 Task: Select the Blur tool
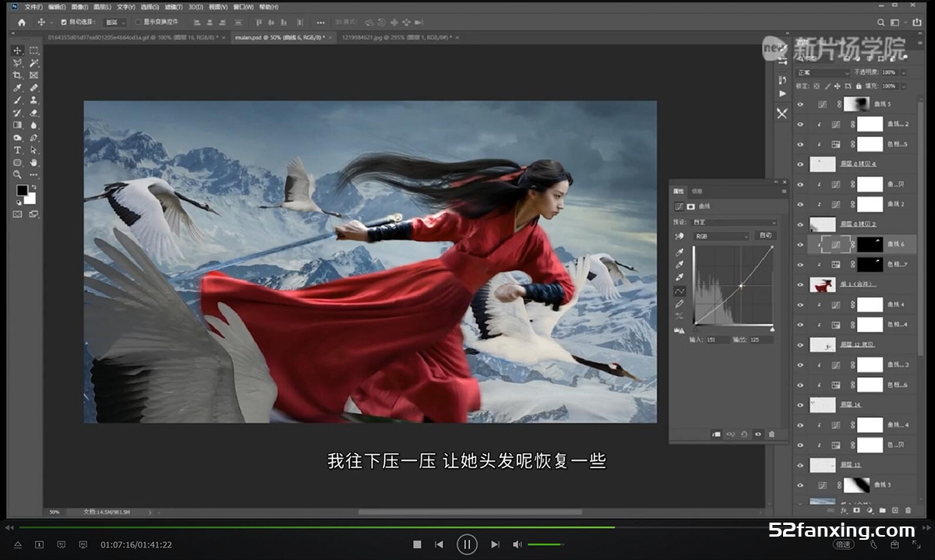pyautogui.click(x=34, y=125)
